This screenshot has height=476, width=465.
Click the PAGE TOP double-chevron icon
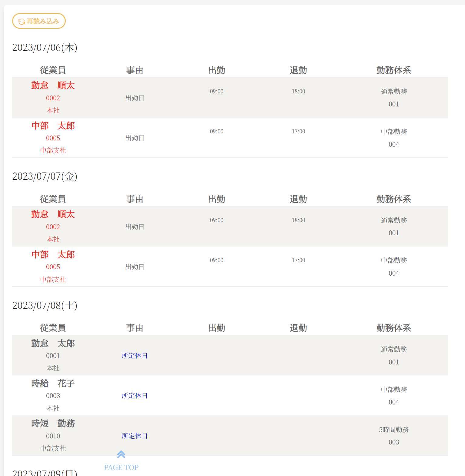pyautogui.click(x=121, y=454)
